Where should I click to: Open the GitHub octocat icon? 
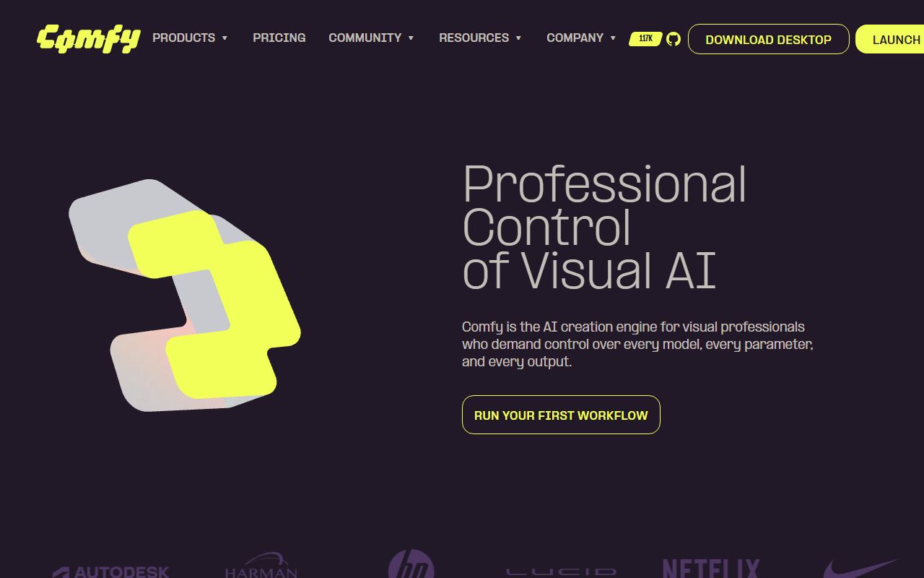674,39
